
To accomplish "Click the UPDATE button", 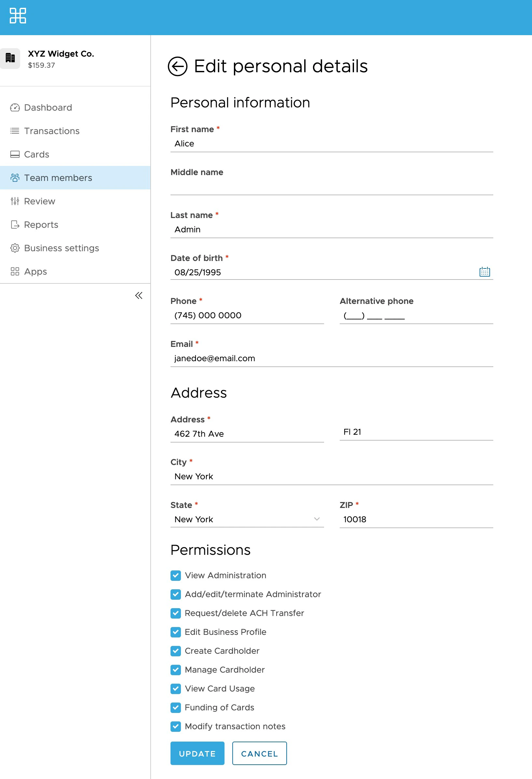I will coord(198,754).
